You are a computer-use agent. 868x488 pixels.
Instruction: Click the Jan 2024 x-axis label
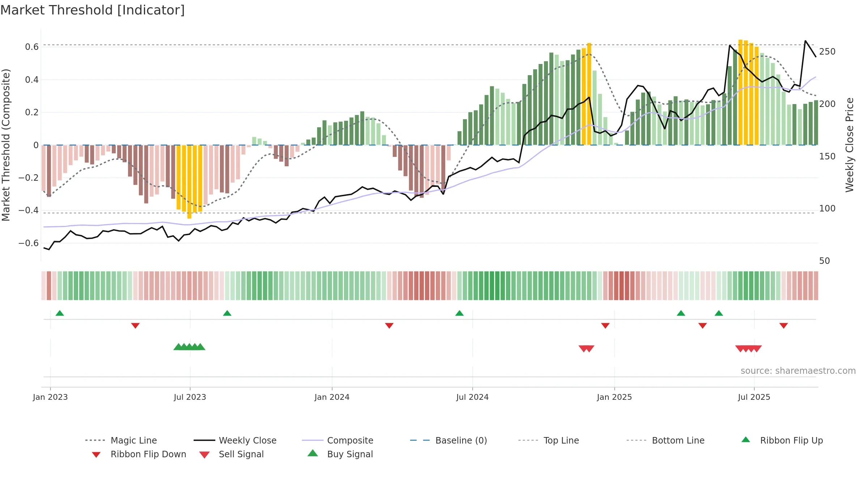pyautogui.click(x=332, y=397)
